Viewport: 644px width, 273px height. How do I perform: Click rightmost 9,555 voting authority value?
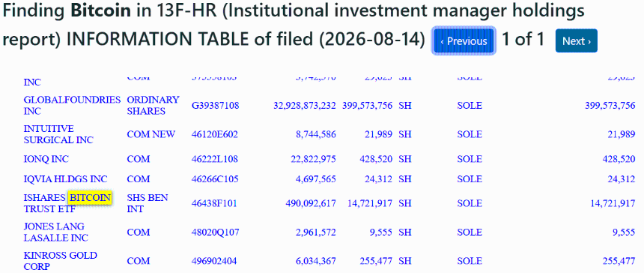pos(624,232)
